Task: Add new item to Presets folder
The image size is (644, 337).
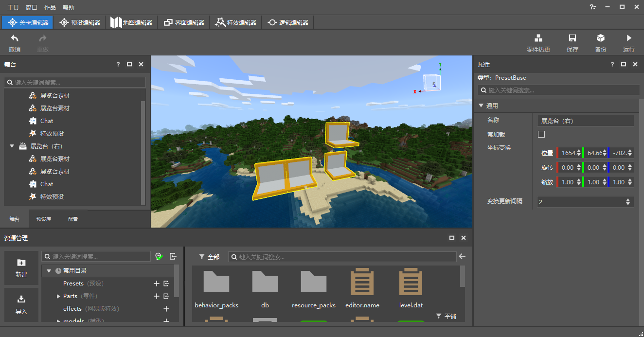Action: tap(157, 284)
